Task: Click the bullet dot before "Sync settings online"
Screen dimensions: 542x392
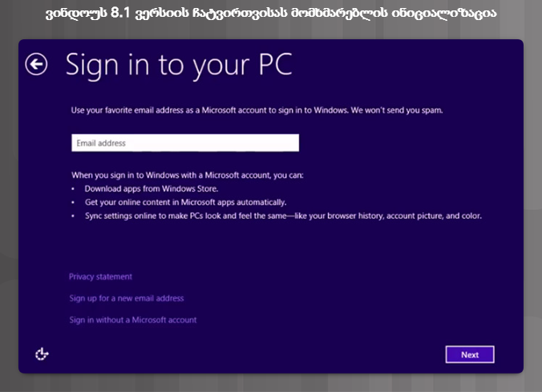Action: [x=73, y=216]
